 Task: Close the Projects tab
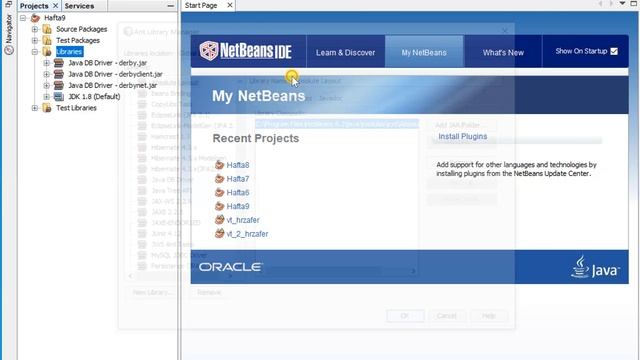click(x=56, y=6)
